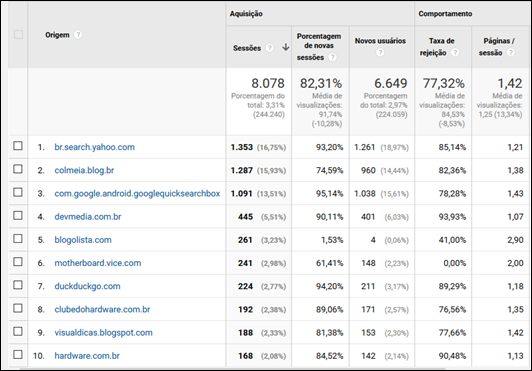Click overall pages per session 1,42
Screen dimensions: 532x371
tap(510, 83)
